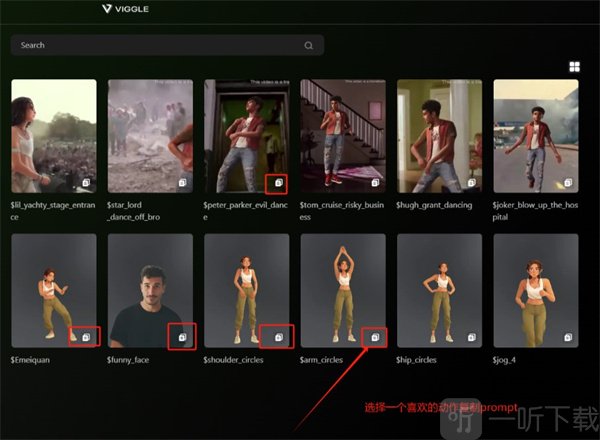The width and height of the screenshot is (600, 440).
Task: Open the $joker_blow_up_the_hospital thumbnail
Action: 536,136
